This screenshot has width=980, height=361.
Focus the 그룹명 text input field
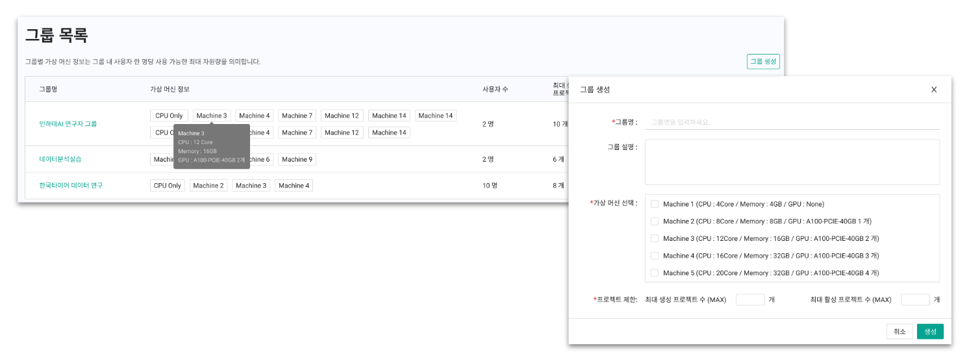coord(792,122)
